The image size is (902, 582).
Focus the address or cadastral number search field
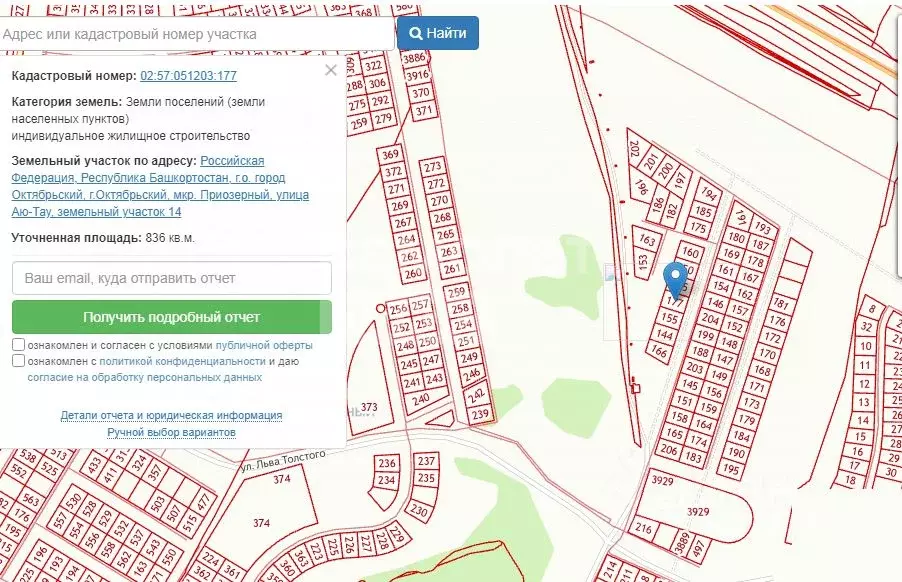(197, 34)
